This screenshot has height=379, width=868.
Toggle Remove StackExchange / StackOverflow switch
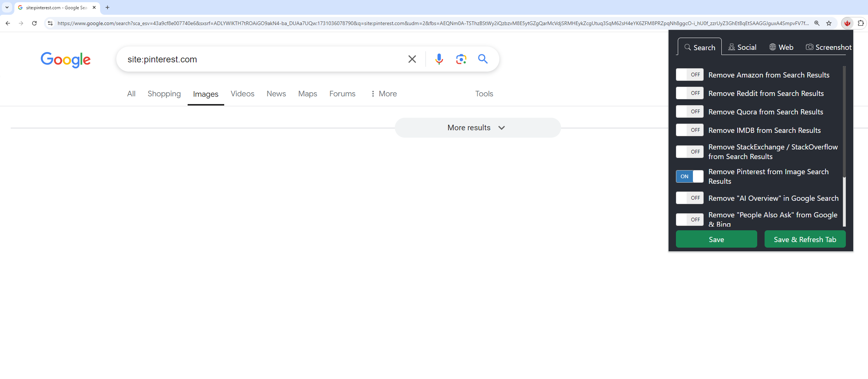coord(690,152)
